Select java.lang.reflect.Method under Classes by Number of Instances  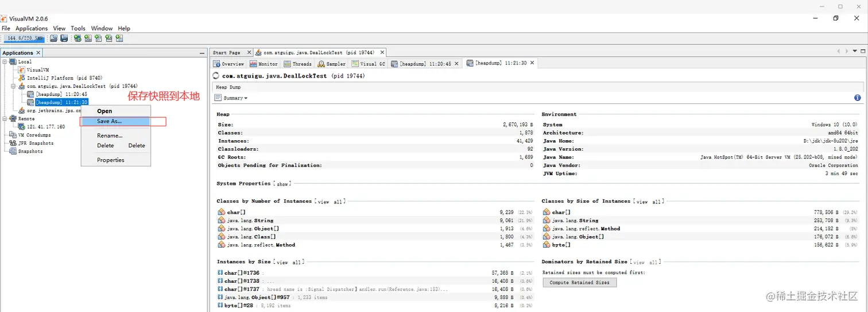click(x=261, y=245)
